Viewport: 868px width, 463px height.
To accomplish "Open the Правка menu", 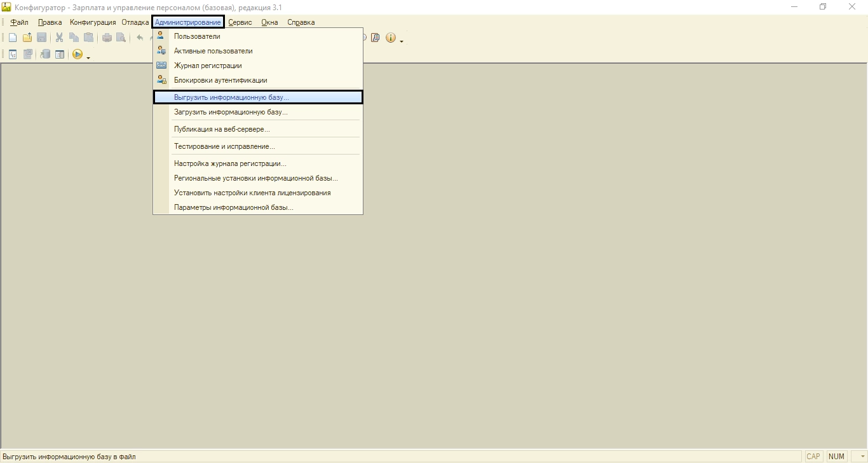I will (50, 22).
